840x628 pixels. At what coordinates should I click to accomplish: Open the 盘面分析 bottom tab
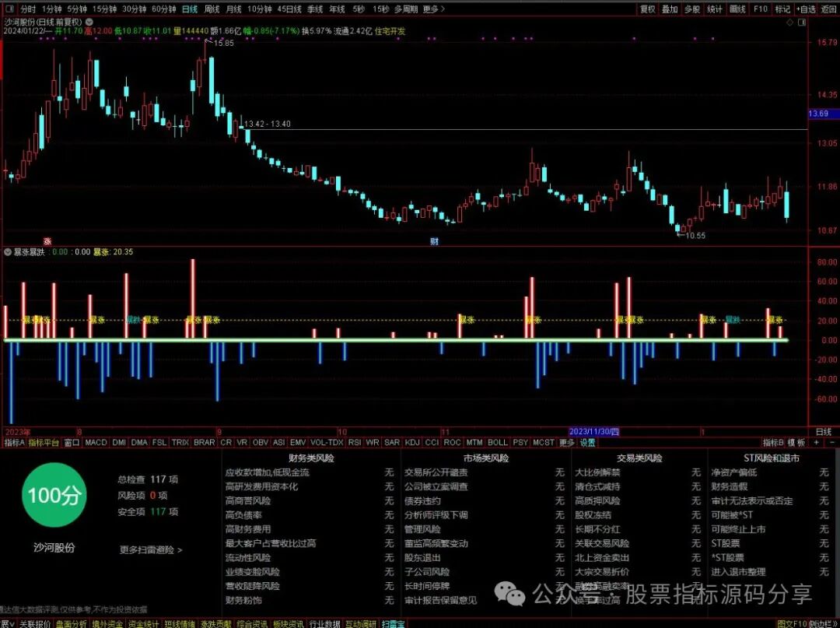[x=71, y=623]
